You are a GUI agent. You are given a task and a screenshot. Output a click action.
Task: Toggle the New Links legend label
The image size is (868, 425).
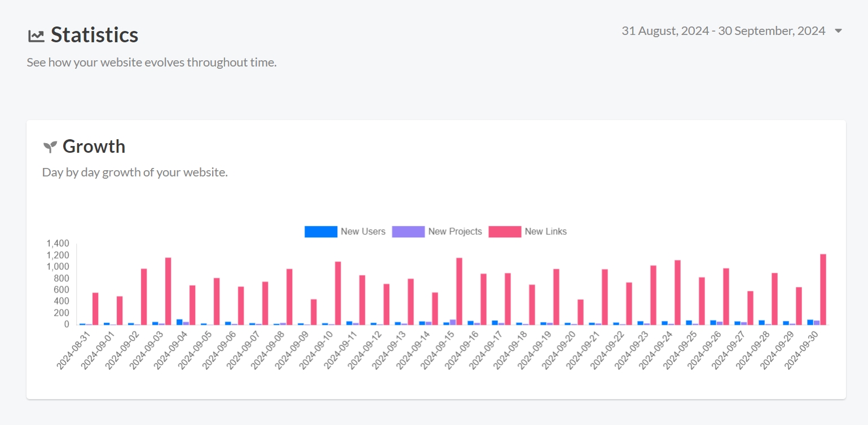545,232
